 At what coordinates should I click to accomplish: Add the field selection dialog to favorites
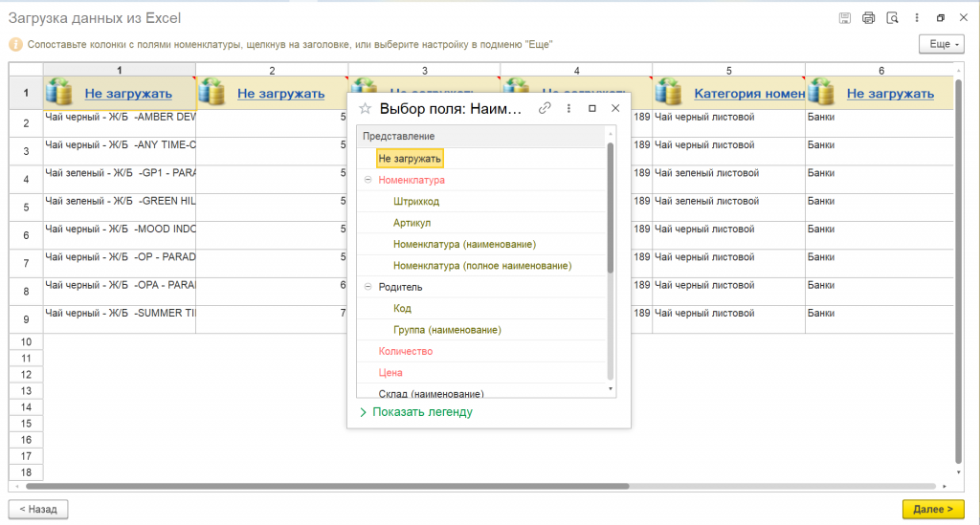365,109
